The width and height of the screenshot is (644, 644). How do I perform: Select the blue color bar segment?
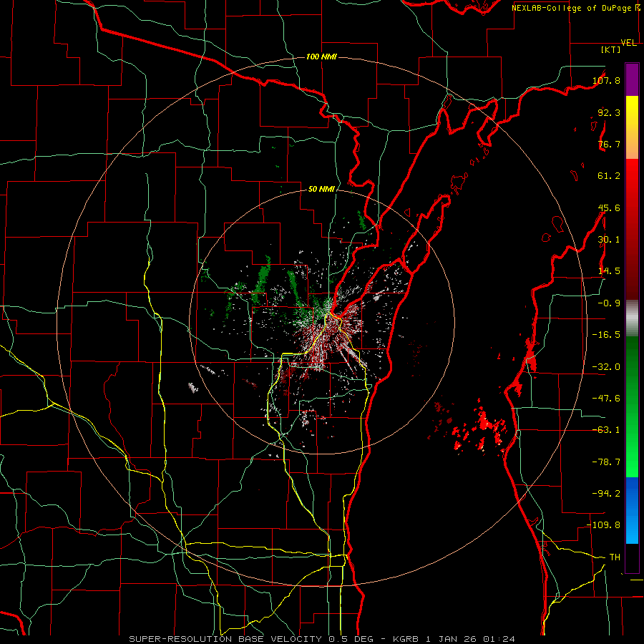coord(632,510)
